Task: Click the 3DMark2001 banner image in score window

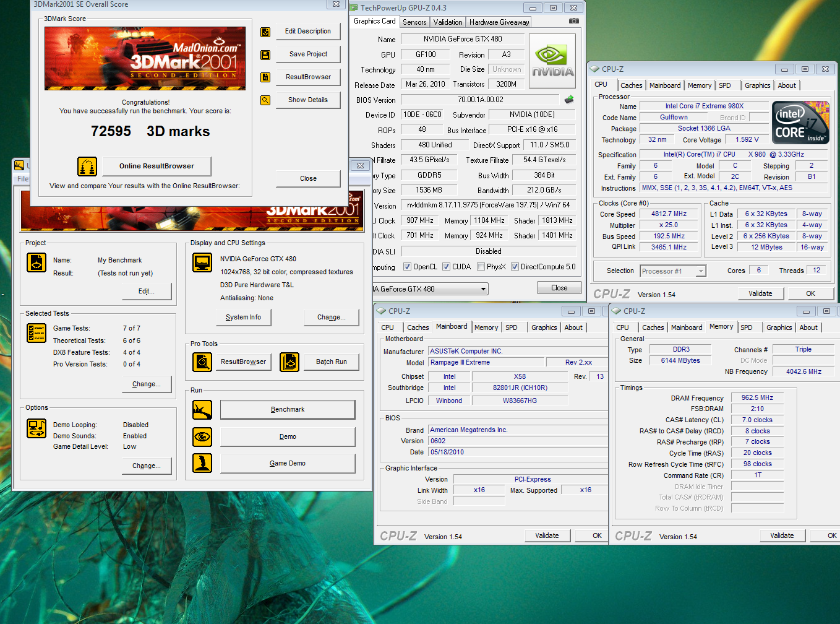Action: point(145,58)
